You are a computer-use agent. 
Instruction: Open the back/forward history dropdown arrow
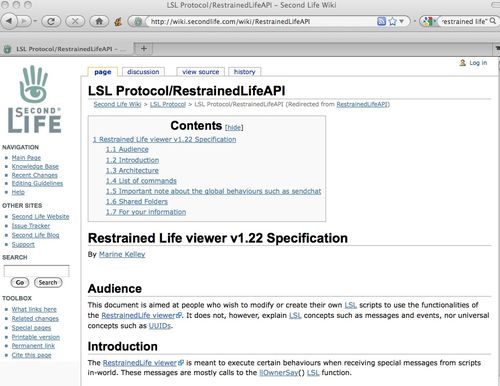tap(35, 21)
